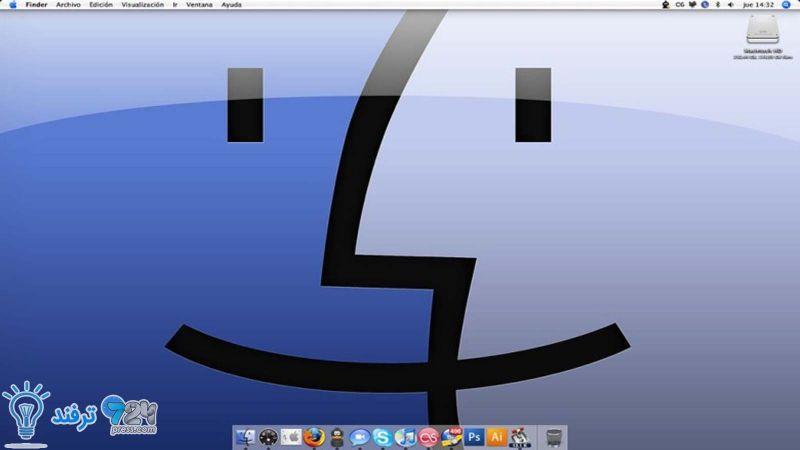The height and width of the screenshot is (450, 800).
Task: Open the dock icon next to Illustrator
Action: point(520,438)
